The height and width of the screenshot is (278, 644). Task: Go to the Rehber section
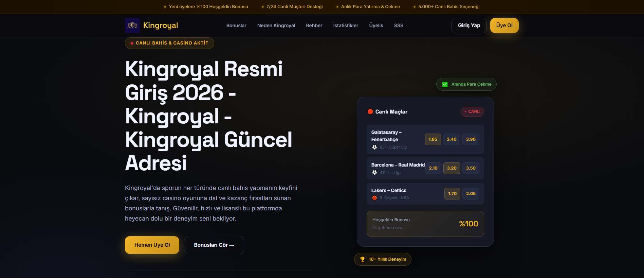click(314, 25)
